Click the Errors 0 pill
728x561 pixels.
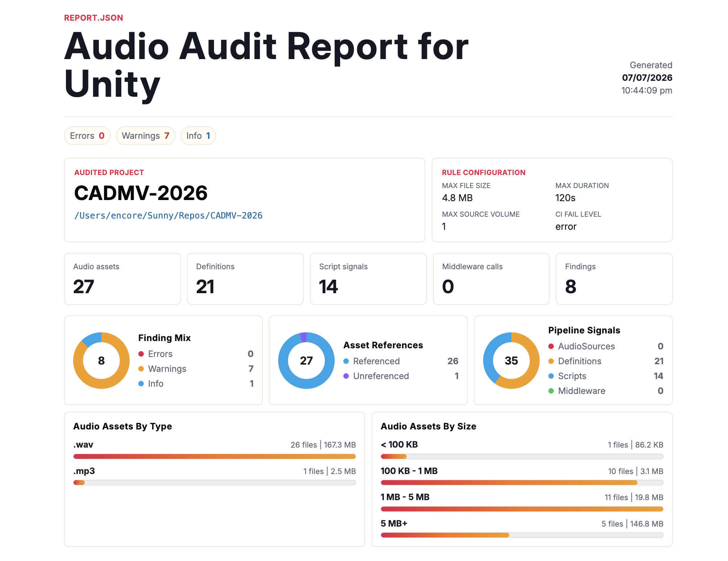87,136
